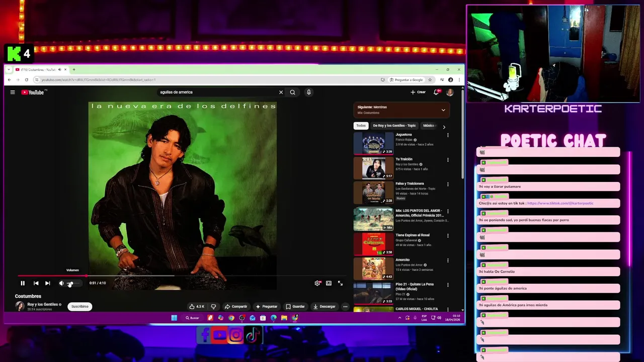644x362 pixels.
Task: Open the Windows Start button
Action: click(x=174, y=318)
